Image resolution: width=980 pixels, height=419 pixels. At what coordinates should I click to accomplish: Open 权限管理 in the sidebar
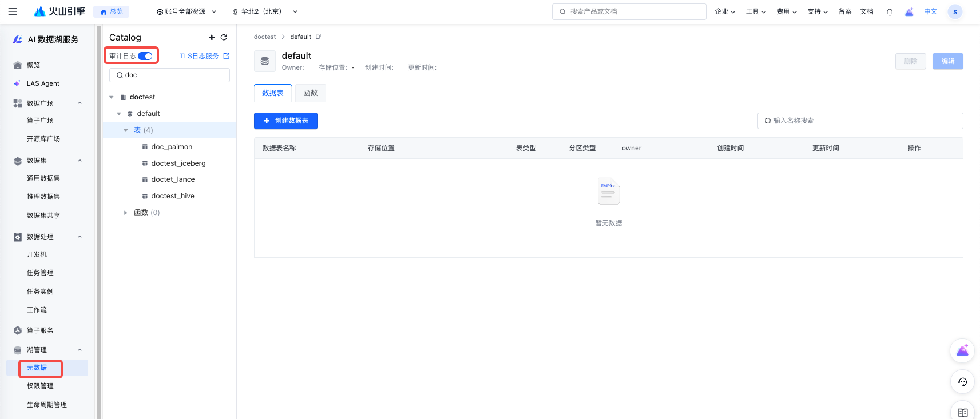click(40, 386)
